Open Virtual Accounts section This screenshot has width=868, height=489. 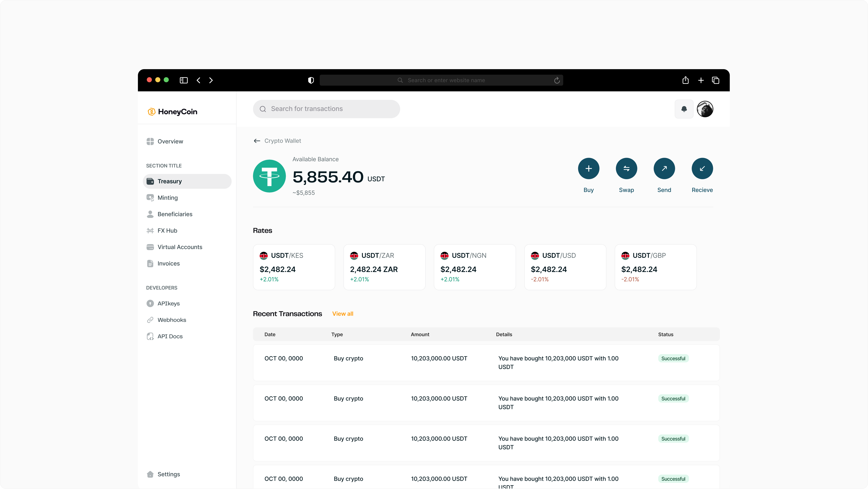pyautogui.click(x=180, y=247)
